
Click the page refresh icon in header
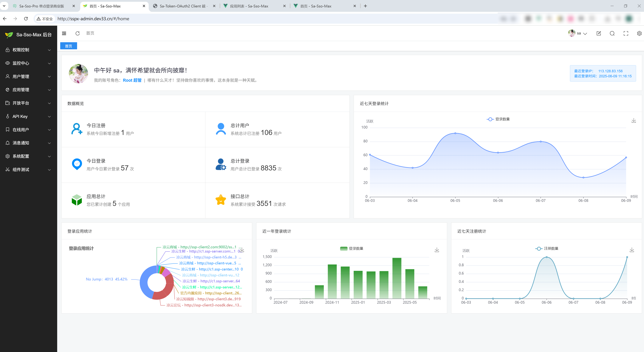coord(77,33)
